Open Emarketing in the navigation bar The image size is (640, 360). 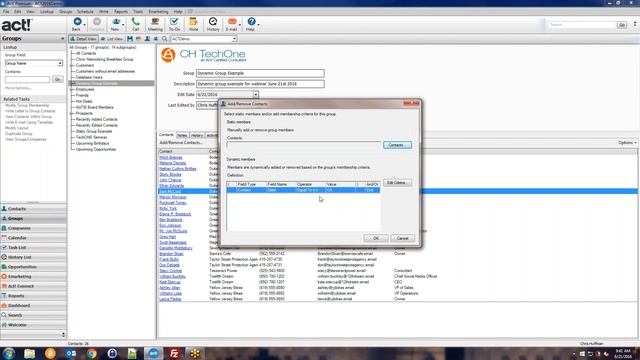(x=33, y=276)
